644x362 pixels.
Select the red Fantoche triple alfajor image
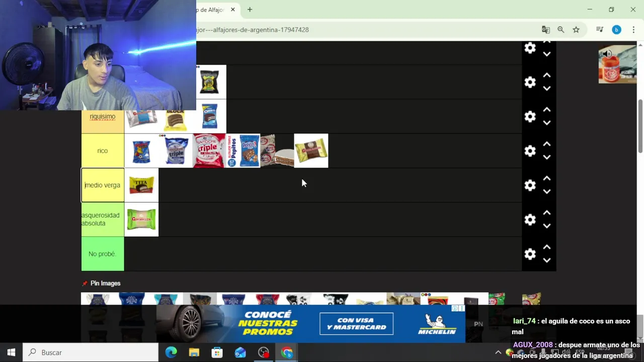[x=209, y=151]
